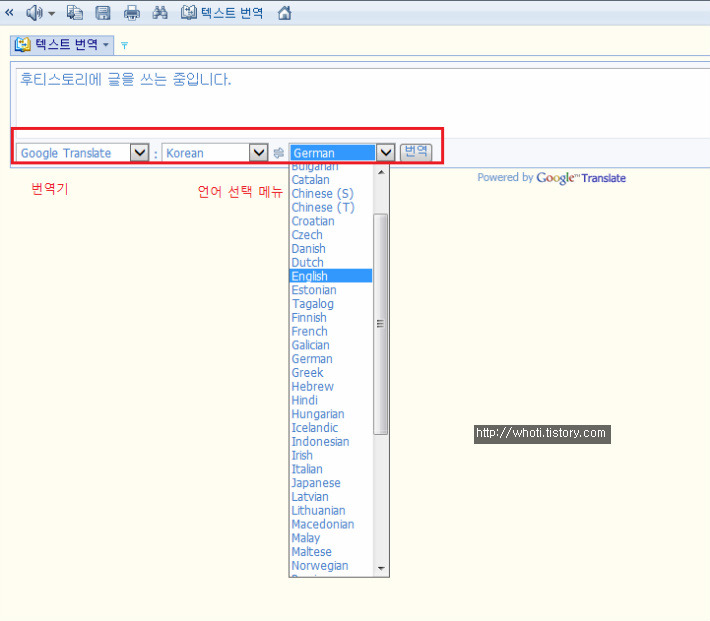Pick Greek from the language list

coord(331,373)
